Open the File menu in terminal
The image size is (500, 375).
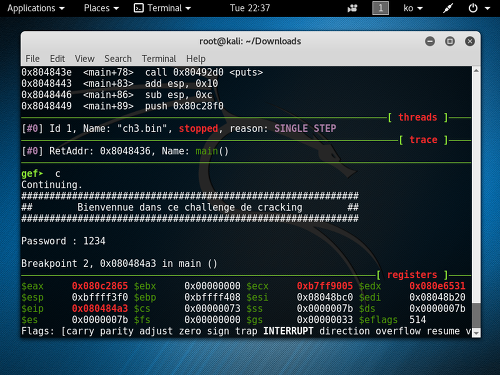(x=32, y=59)
